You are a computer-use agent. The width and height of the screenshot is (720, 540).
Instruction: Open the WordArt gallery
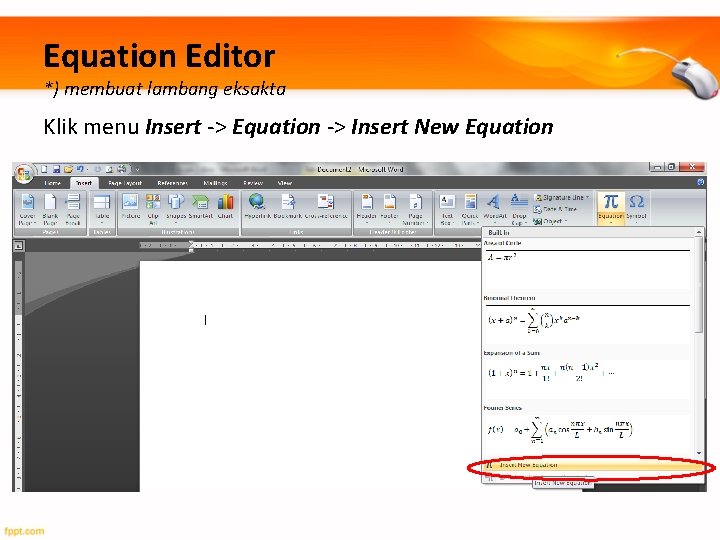pos(495,208)
